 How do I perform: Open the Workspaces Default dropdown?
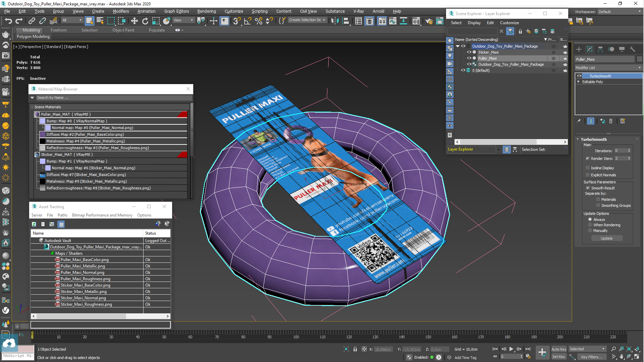(620, 12)
